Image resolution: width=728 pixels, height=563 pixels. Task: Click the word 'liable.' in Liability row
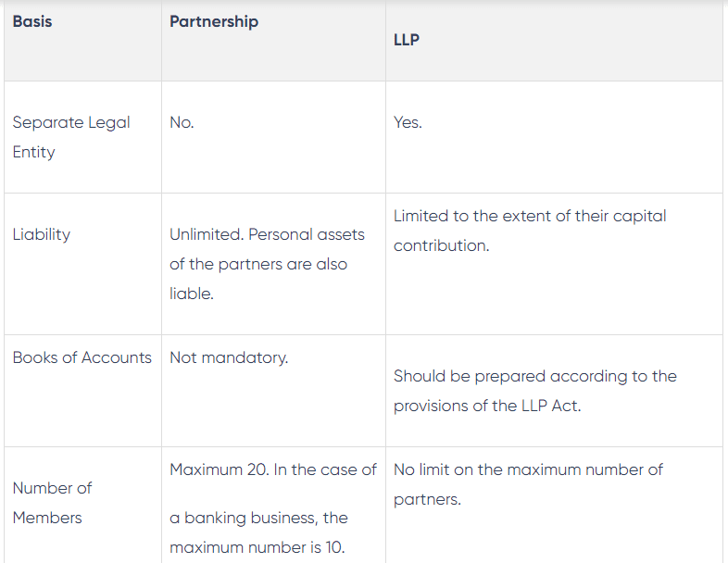tap(192, 294)
